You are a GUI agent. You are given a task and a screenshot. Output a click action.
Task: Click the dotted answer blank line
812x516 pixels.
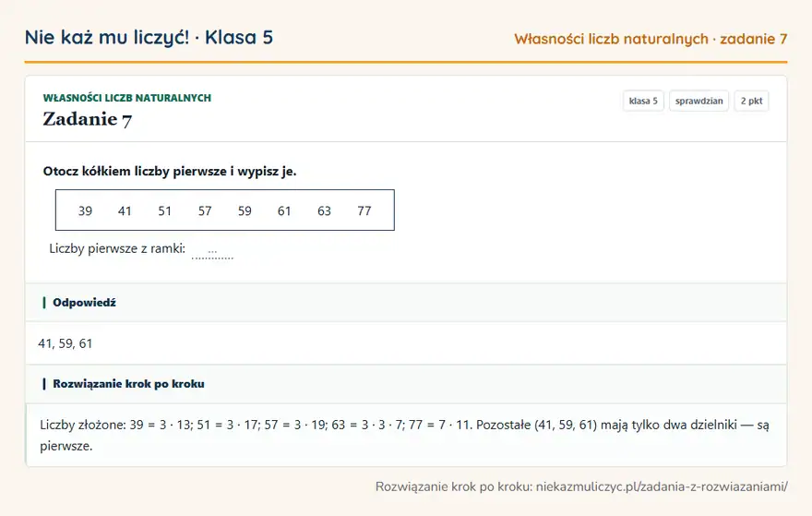(x=212, y=253)
